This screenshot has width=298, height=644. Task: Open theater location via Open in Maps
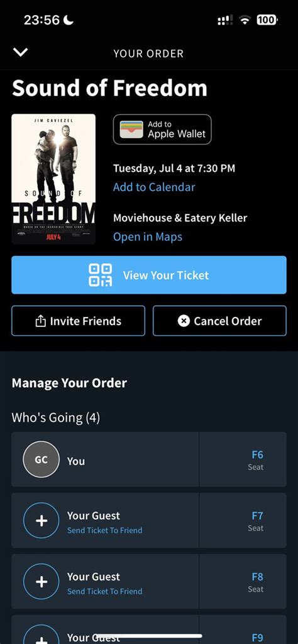[148, 237]
